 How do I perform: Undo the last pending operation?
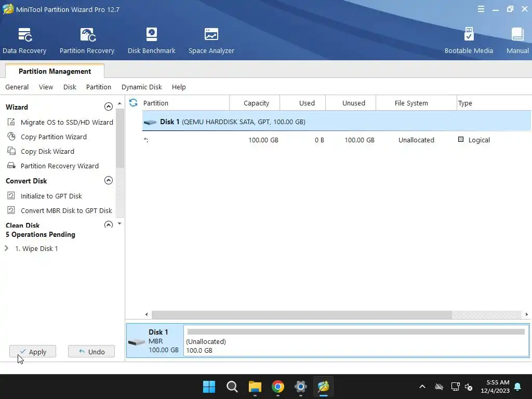tap(91, 352)
